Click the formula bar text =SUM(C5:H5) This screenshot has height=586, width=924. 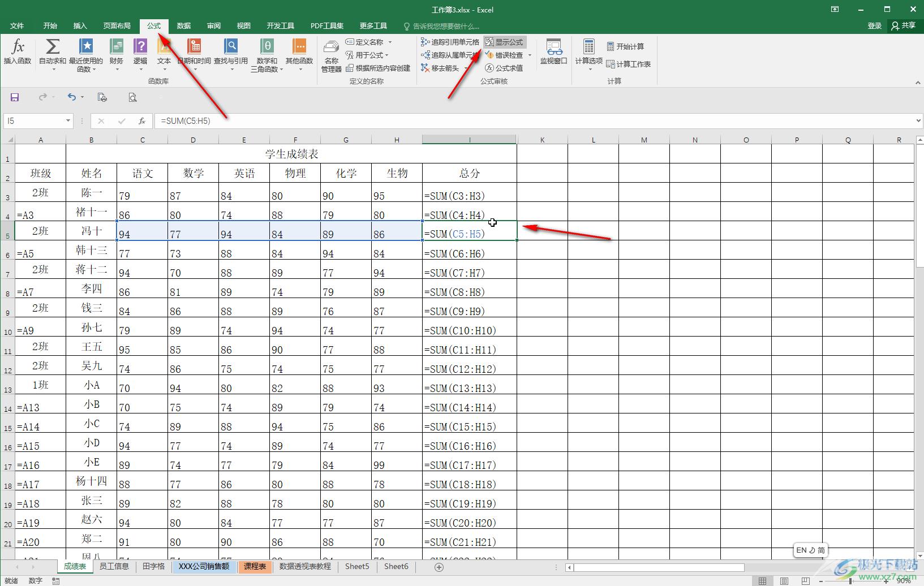click(186, 121)
